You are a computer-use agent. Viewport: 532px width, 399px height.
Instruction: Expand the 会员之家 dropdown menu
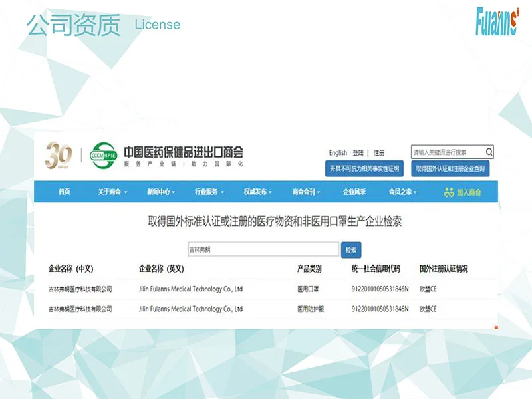(x=403, y=192)
